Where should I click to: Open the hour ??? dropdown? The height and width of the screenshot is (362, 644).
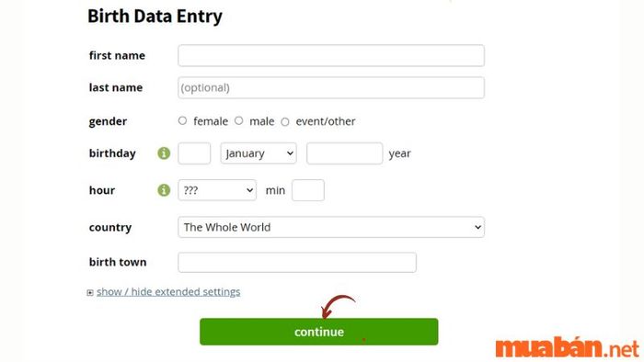pyautogui.click(x=217, y=190)
